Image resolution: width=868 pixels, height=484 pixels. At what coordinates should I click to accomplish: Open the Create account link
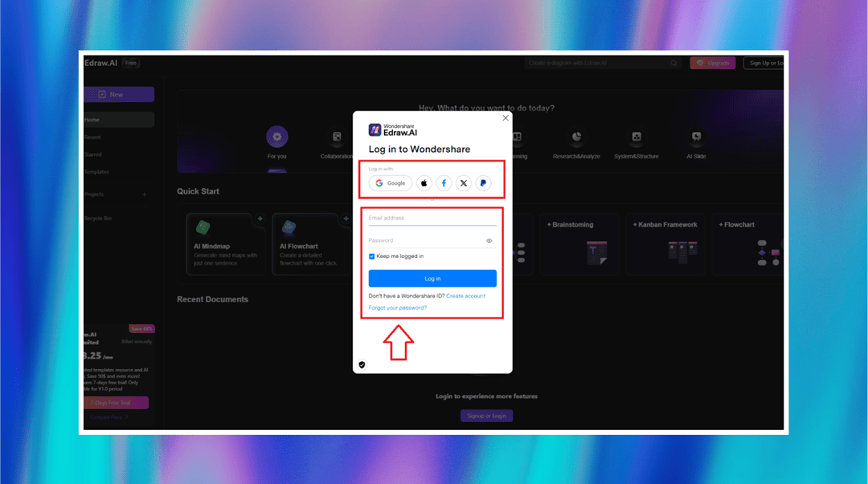click(465, 297)
